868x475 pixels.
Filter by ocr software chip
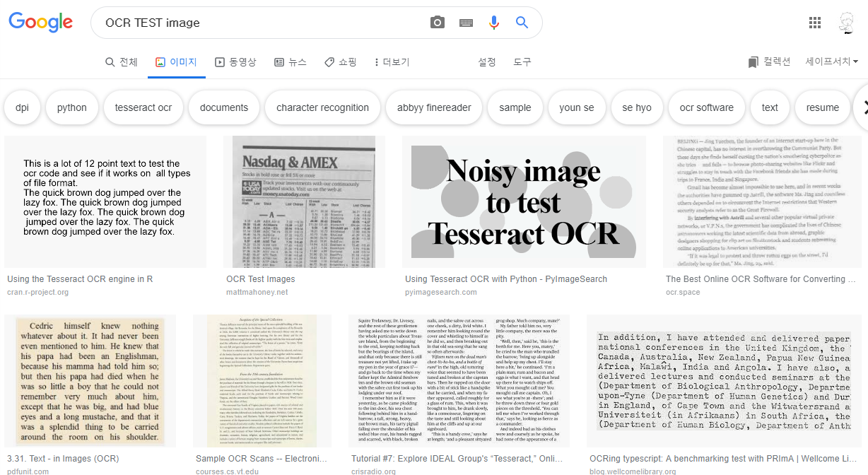pyautogui.click(x=707, y=107)
